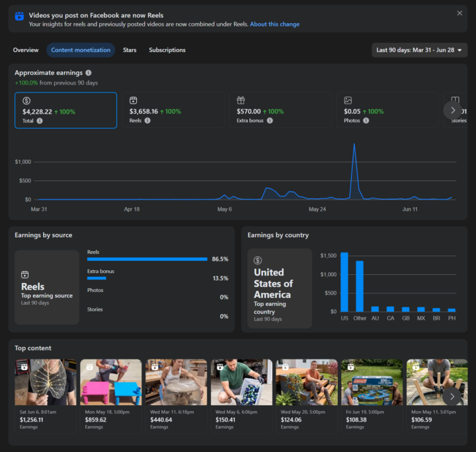The width and height of the screenshot is (476, 452).
Task: Click the Photos label in Earnings by source
Action: (x=95, y=290)
